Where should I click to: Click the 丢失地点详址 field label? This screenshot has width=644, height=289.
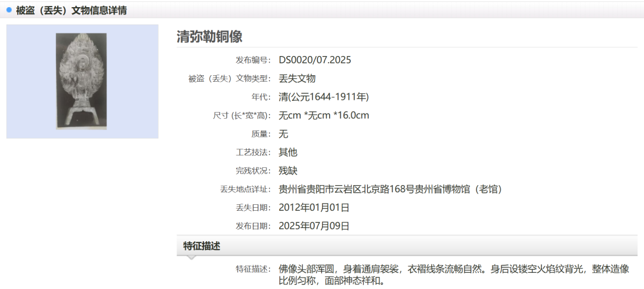(x=245, y=190)
